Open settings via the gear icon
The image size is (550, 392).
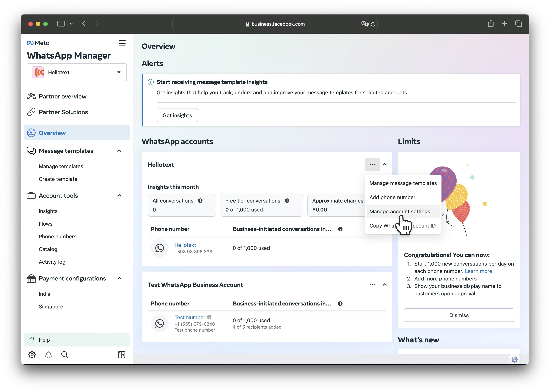[32, 355]
